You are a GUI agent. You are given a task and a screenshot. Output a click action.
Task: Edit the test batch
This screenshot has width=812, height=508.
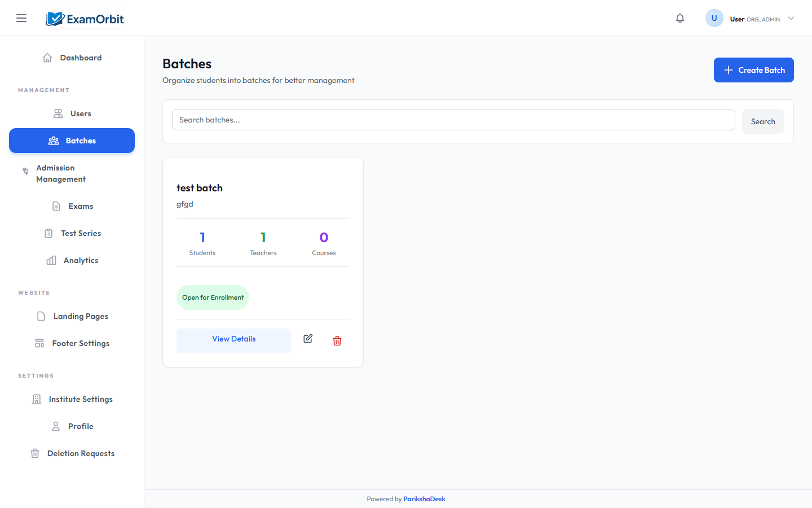pyautogui.click(x=308, y=339)
